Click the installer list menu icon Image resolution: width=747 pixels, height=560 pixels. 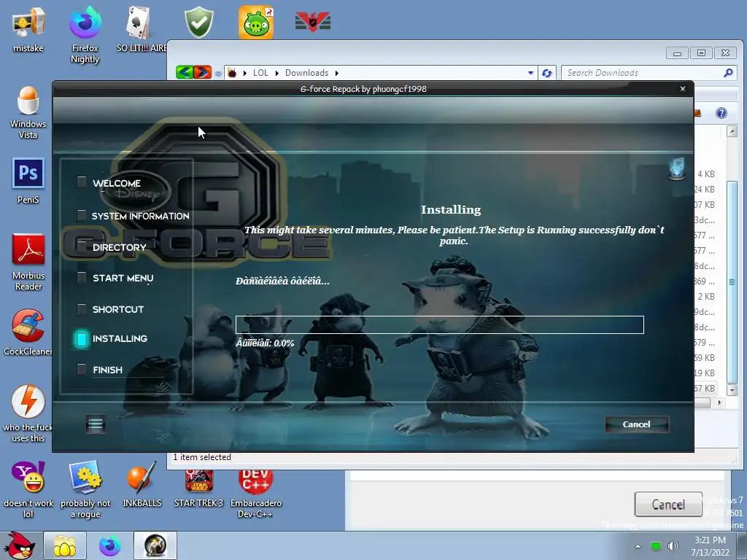click(96, 424)
